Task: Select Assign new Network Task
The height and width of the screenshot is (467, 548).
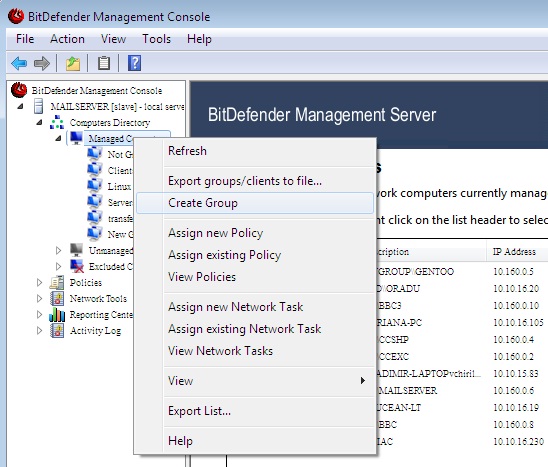Action: tap(255, 307)
